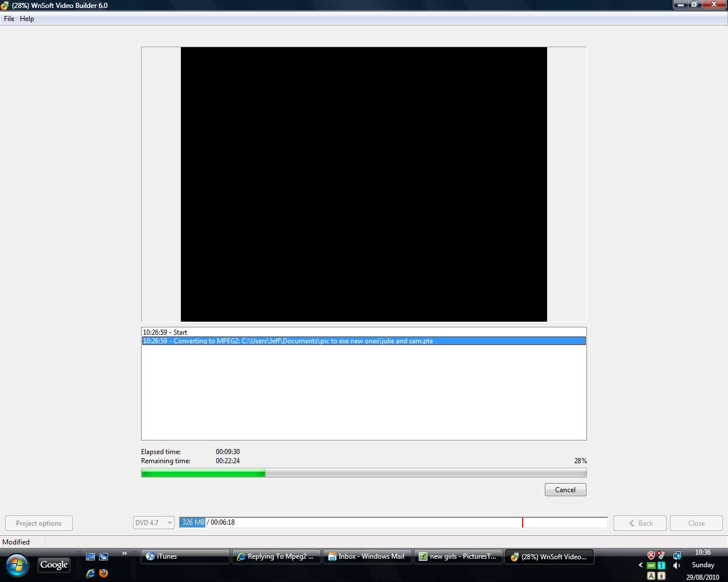Click the tray icon with red X badge
Viewport: 728px width, 582px height.
(x=661, y=555)
